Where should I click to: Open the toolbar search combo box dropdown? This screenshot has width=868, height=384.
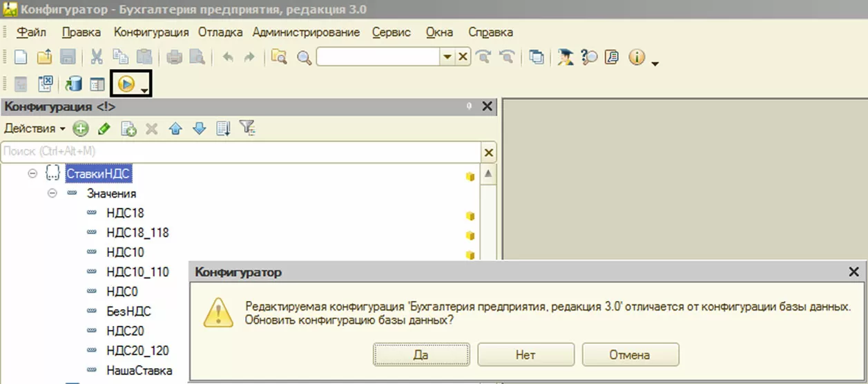pos(447,57)
